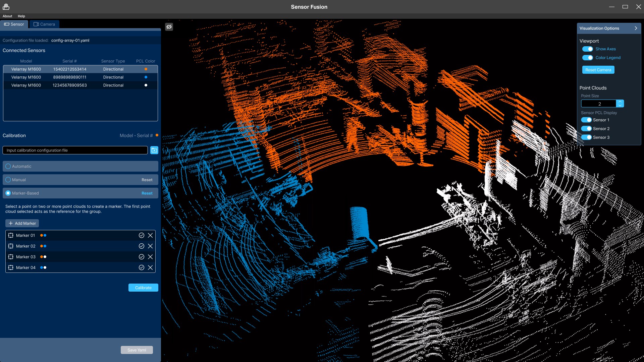Open the Help menu
Screen dimensions: 644x362
tap(21, 16)
